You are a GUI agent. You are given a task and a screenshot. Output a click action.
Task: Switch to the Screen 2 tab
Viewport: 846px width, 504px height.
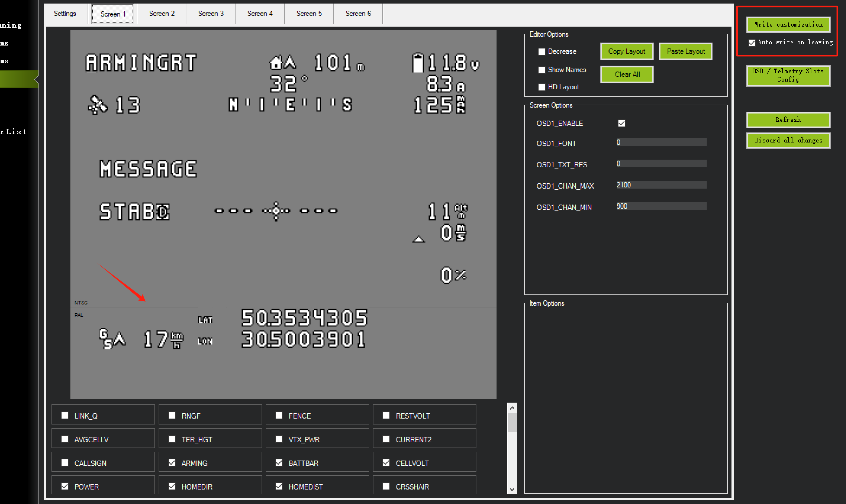click(x=162, y=14)
